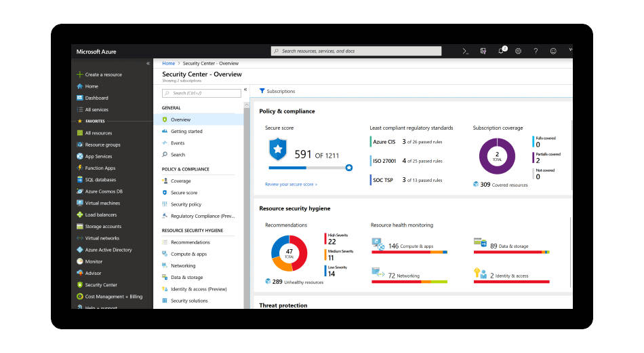Viewport: 644px width, 353px height.
Task: Click the Load balancers icon
Action: [x=80, y=215]
